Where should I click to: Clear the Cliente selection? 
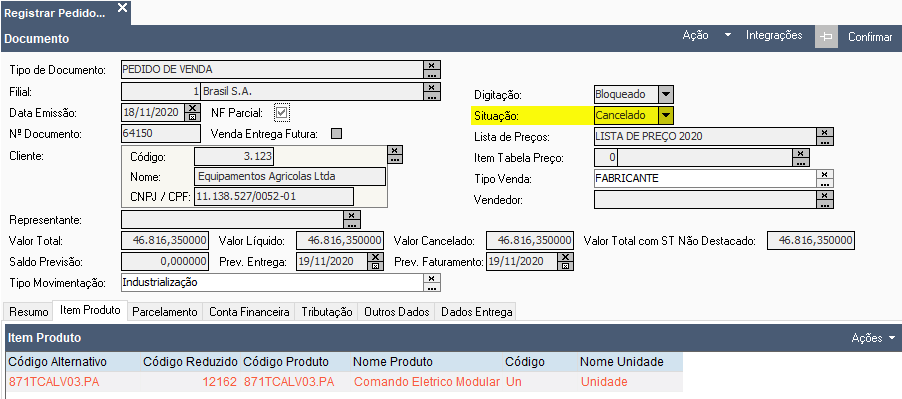point(395,150)
